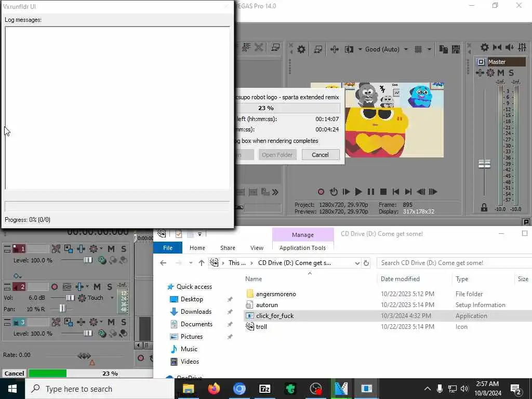Click Loop Playback in preview transport
Viewport: 532px width, 399px height.
334,192
